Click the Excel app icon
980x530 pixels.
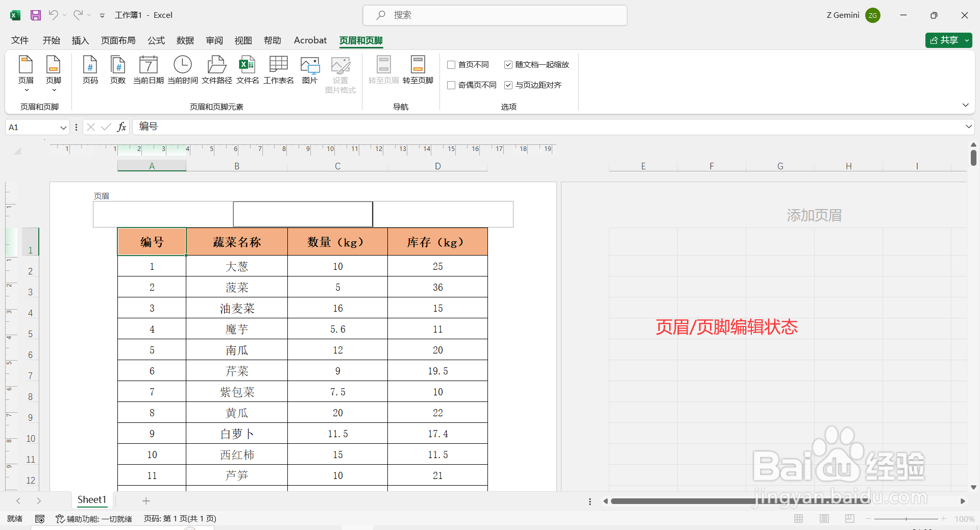(15, 15)
